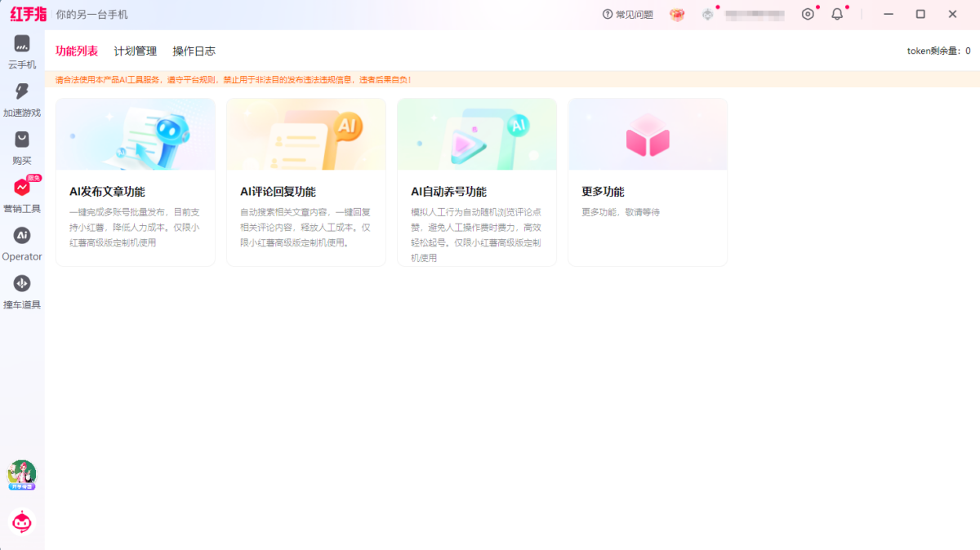Open the 常见问题 help link
980x550 pixels.
click(x=628, y=15)
